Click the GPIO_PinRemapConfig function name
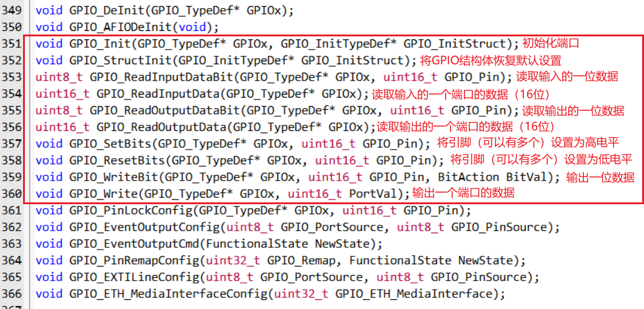 (134, 261)
